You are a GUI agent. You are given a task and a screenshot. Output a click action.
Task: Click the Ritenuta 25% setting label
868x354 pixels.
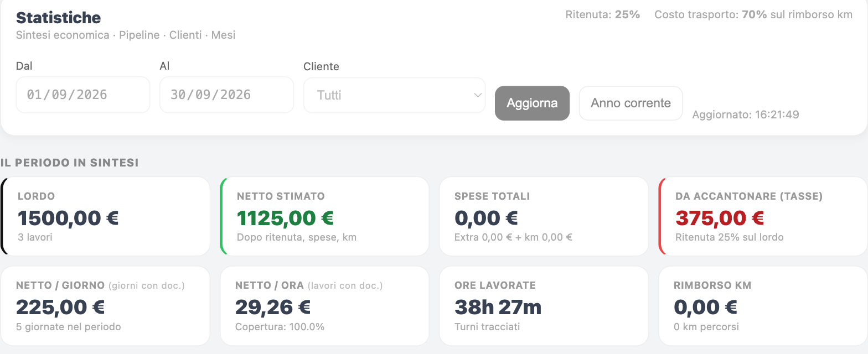click(603, 15)
